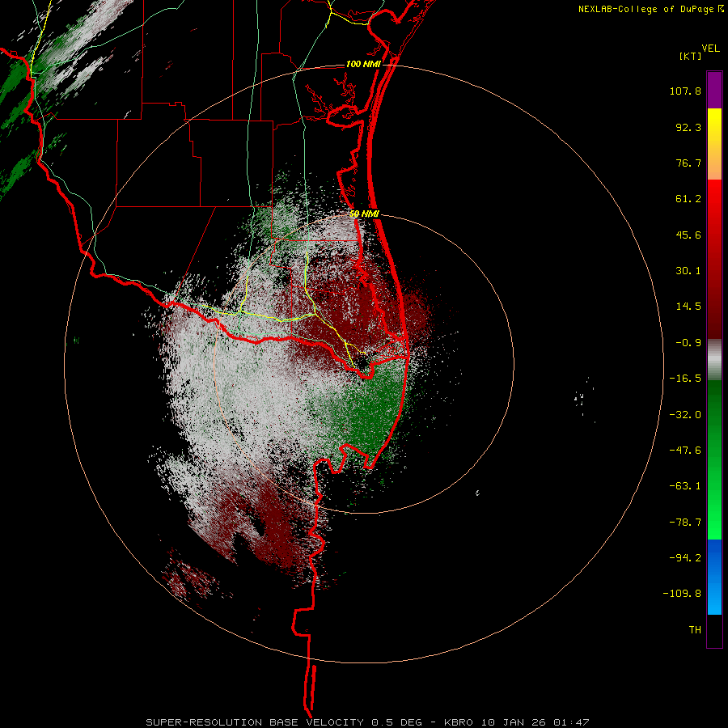Click the -78.7 legend value
This screenshot has height=728, width=728.
685,523
